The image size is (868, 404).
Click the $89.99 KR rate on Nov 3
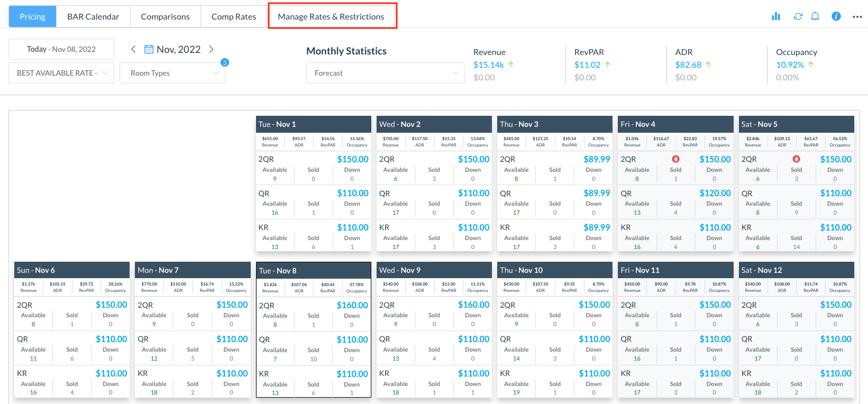(x=597, y=227)
